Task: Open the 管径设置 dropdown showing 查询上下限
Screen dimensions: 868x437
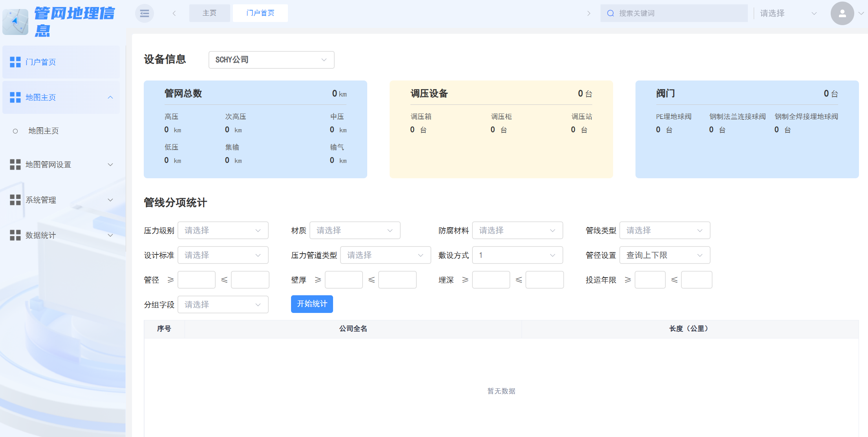Action: click(665, 255)
